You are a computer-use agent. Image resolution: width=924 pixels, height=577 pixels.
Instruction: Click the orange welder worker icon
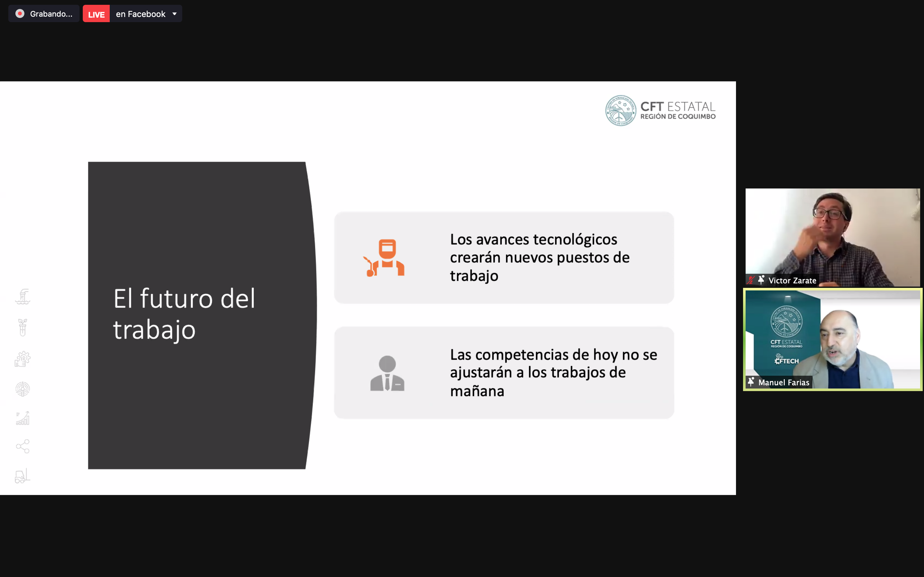click(386, 258)
